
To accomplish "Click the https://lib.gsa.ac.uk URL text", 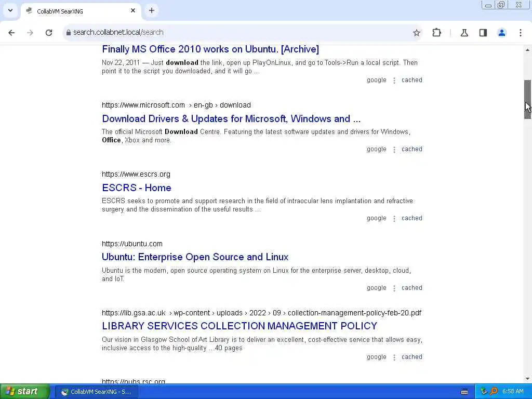I will click(x=134, y=313).
